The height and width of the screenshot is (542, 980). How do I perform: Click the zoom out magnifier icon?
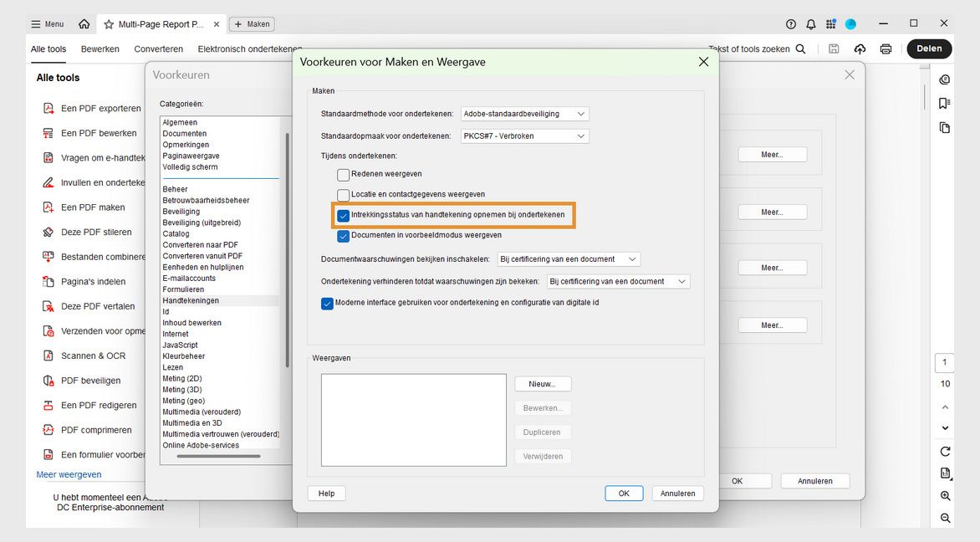point(945,519)
